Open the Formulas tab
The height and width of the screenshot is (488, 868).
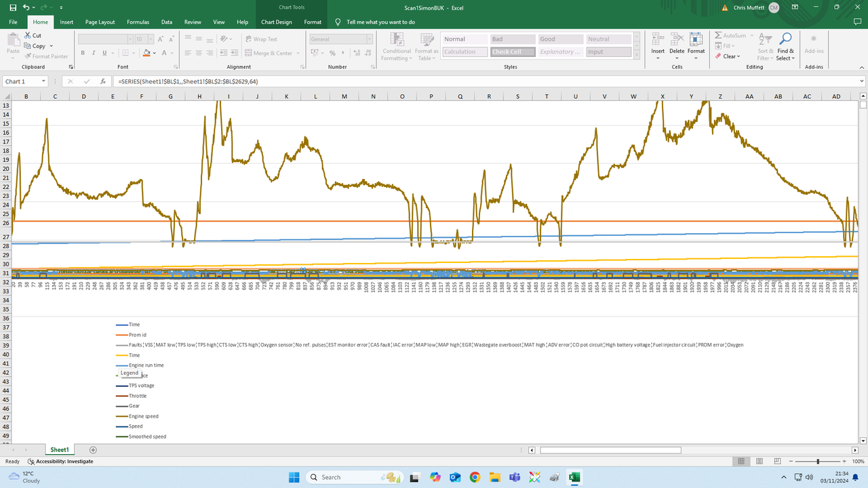click(x=138, y=22)
